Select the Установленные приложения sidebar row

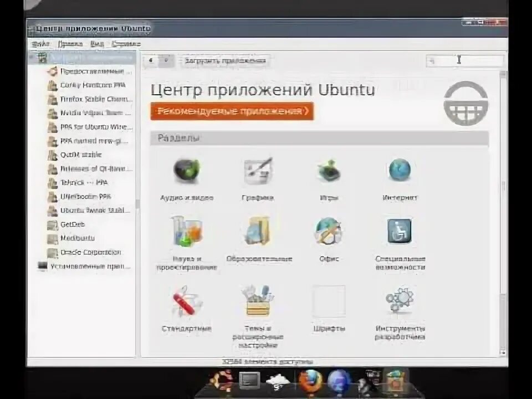coord(84,267)
